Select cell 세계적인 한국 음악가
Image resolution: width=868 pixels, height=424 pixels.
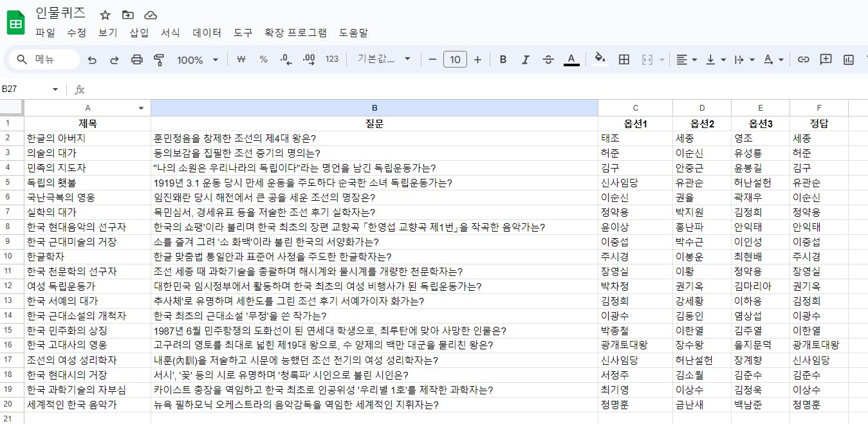(88, 405)
